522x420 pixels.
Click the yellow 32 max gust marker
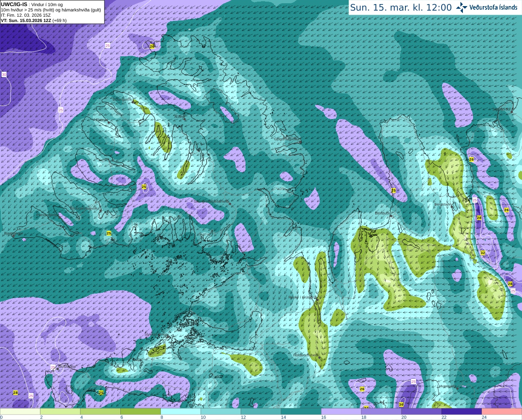(483, 253)
